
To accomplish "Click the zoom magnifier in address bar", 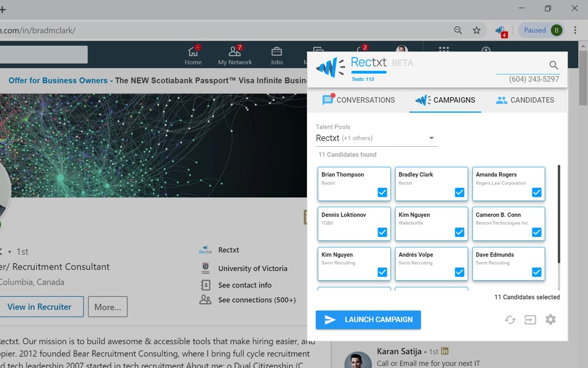I will coord(458,30).
